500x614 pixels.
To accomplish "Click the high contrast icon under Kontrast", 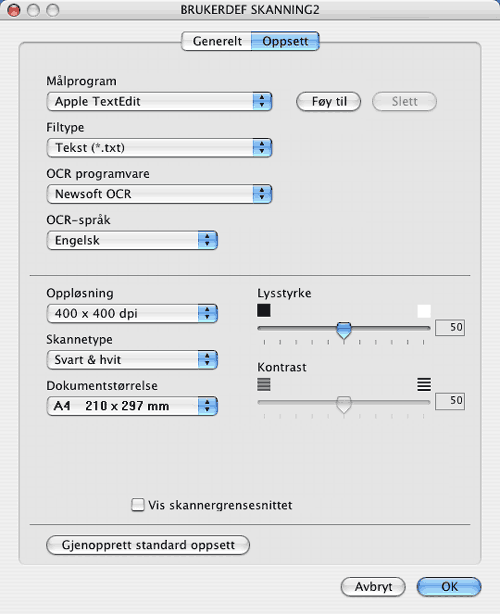I will point(424,385).
